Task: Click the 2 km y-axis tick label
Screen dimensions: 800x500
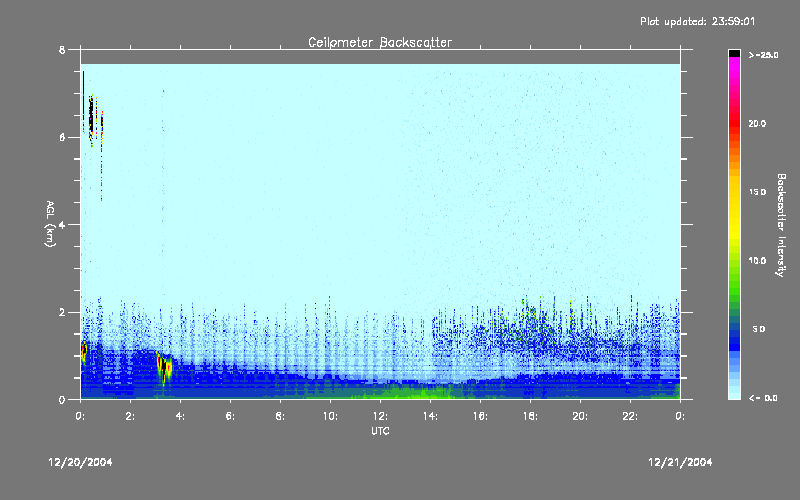Action: click(x=62, y=312)
